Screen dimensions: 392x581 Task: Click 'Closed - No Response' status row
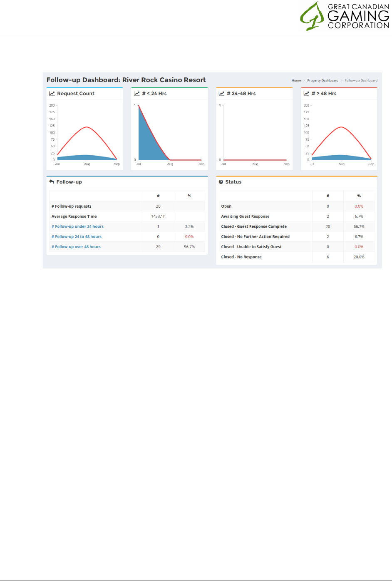point(297,257)
